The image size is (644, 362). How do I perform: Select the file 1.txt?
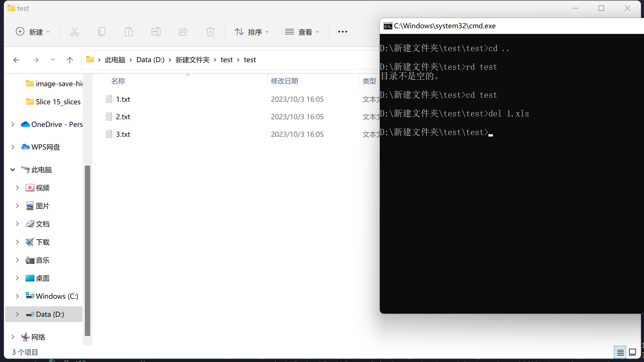tap(123, 99)
